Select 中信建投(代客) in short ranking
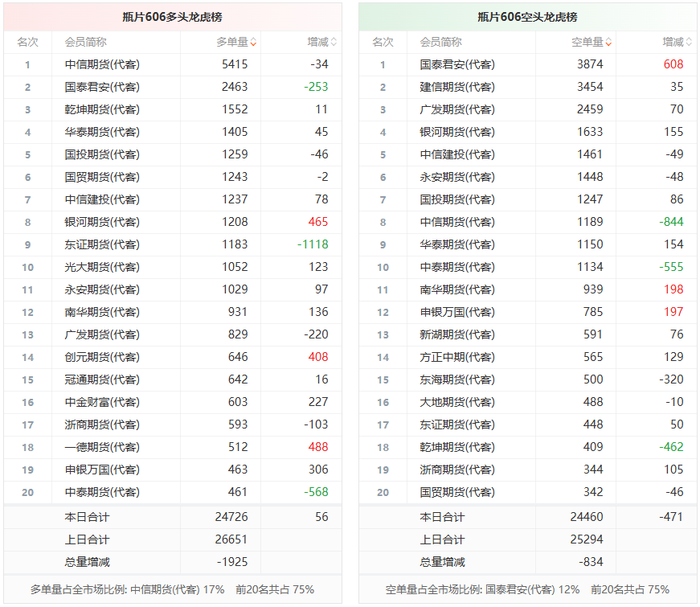The width and height of the screenshot is (700, 607). point(457,154)
